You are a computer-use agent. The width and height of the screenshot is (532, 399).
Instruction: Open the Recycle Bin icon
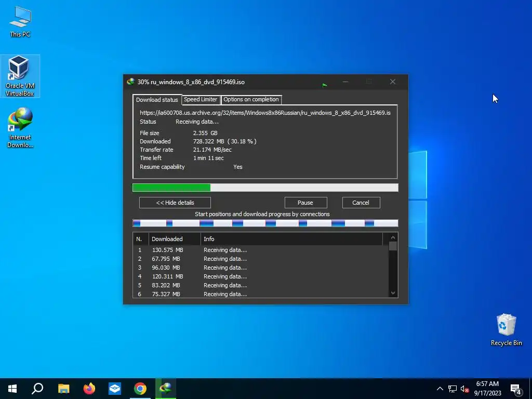(x=506, y=330)
